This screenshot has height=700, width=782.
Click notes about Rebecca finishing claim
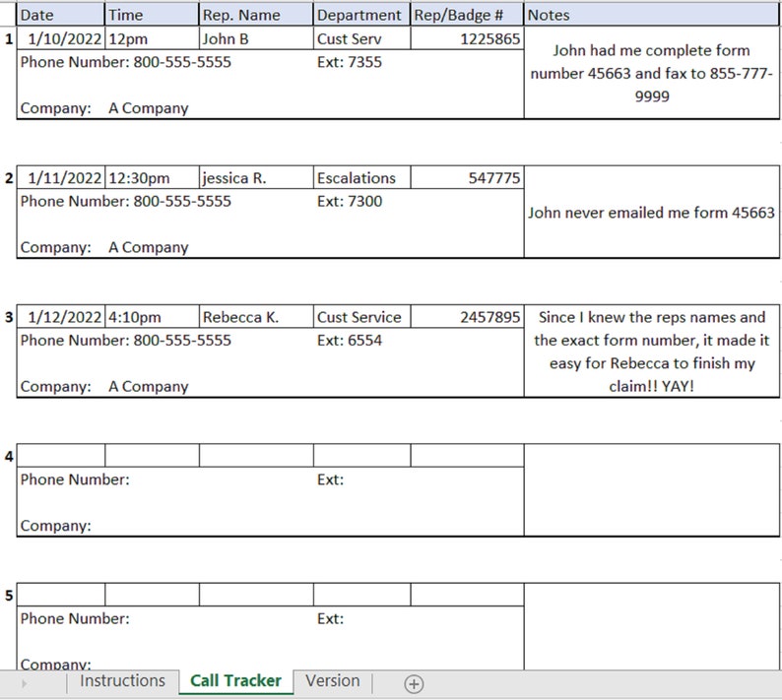click(x=652, y=351)
